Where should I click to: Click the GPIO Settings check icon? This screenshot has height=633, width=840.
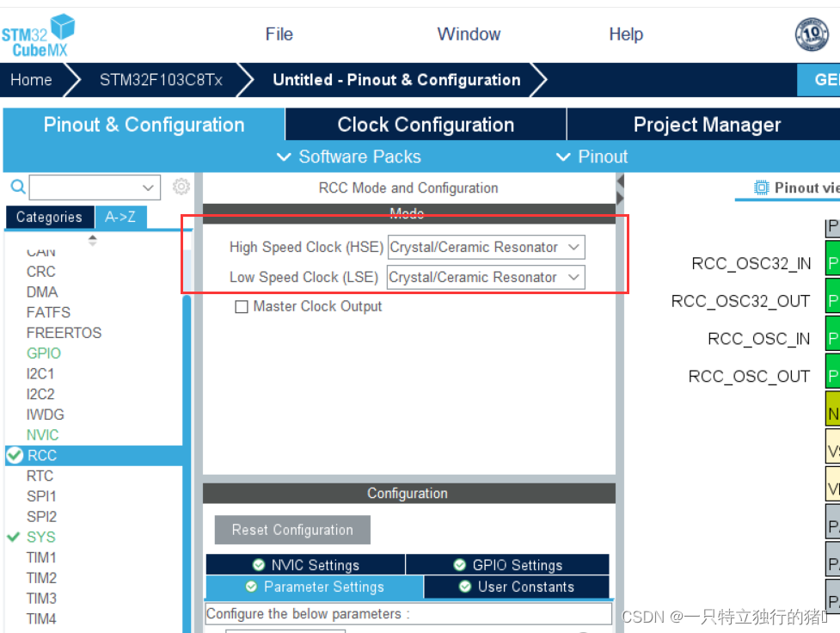460,565
